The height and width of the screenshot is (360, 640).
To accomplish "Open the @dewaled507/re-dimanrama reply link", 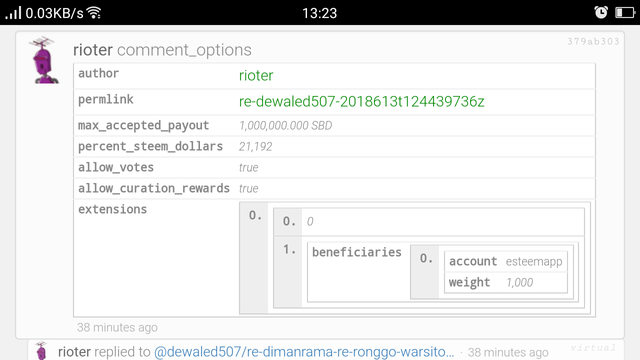I will pyautogui.click(x=304, y=352).
